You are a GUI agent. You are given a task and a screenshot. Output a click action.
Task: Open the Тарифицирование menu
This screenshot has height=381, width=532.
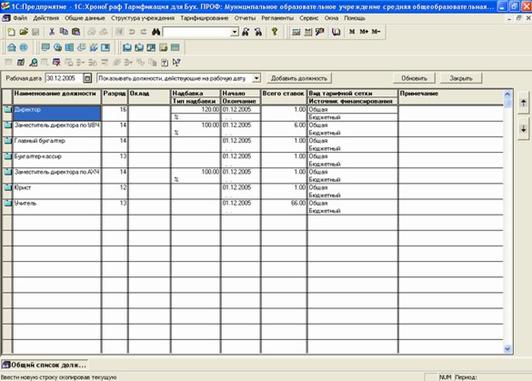click(204, 18)
